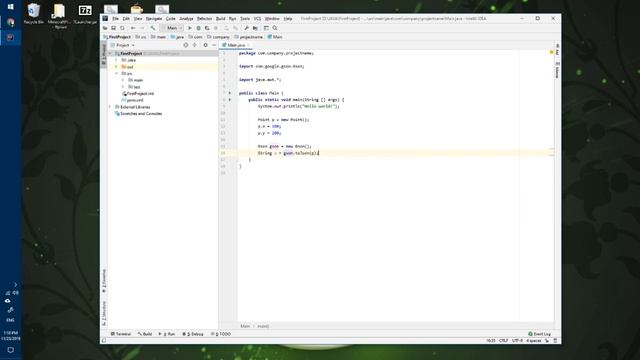Select Scratches and Consoles node
This screenshot has height=360, width=640.
(x=138, y=113)
